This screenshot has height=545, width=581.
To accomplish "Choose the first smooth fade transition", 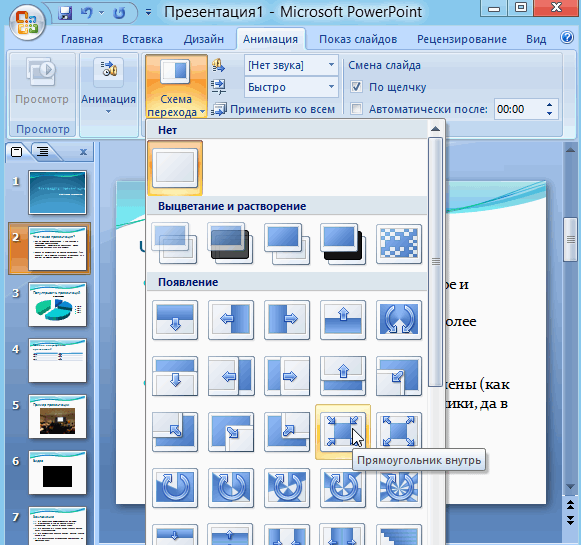I will (x=175, y=244).
